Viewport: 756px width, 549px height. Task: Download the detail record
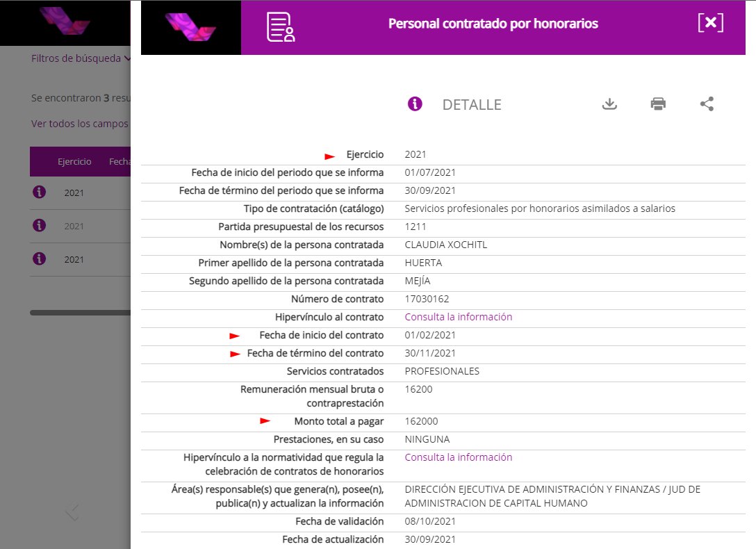point(609,104)
